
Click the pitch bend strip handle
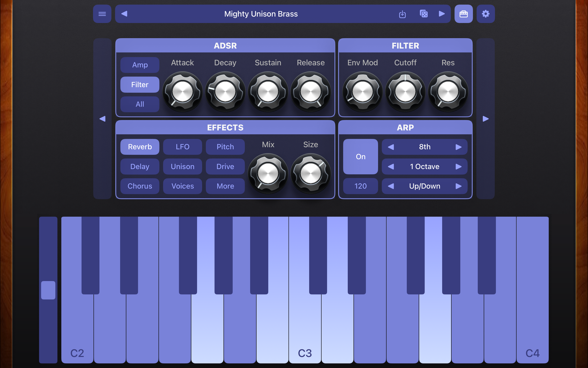48,290
